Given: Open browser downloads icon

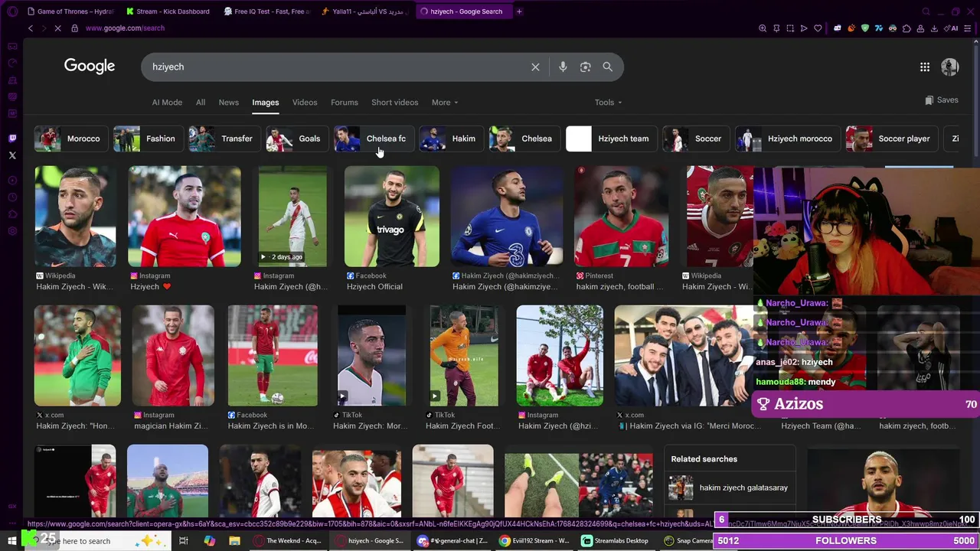Looking at the screenshot, I should (934, 28).
